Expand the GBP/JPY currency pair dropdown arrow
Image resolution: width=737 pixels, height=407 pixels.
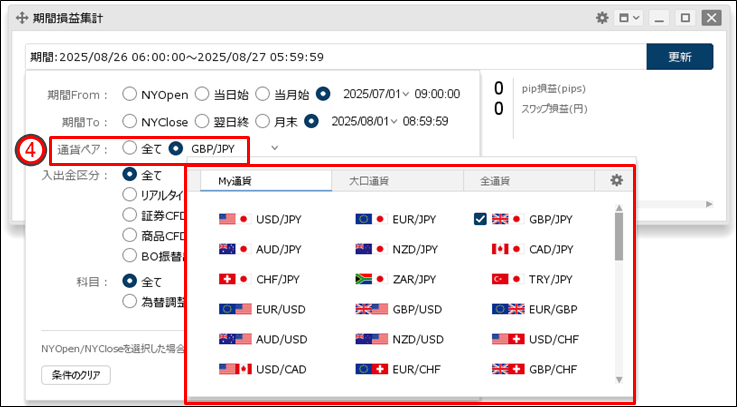tap(275, 148)
